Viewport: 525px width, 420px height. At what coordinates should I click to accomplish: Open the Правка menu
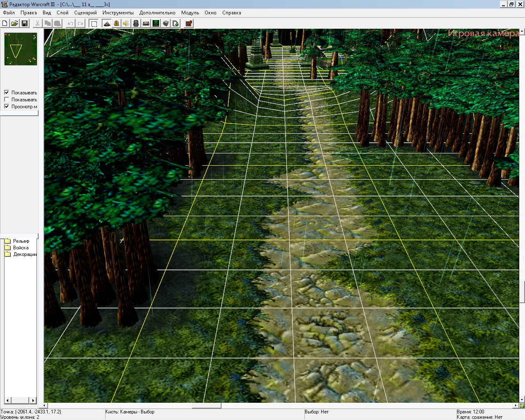pyautogui.click(x=29, y=13)
